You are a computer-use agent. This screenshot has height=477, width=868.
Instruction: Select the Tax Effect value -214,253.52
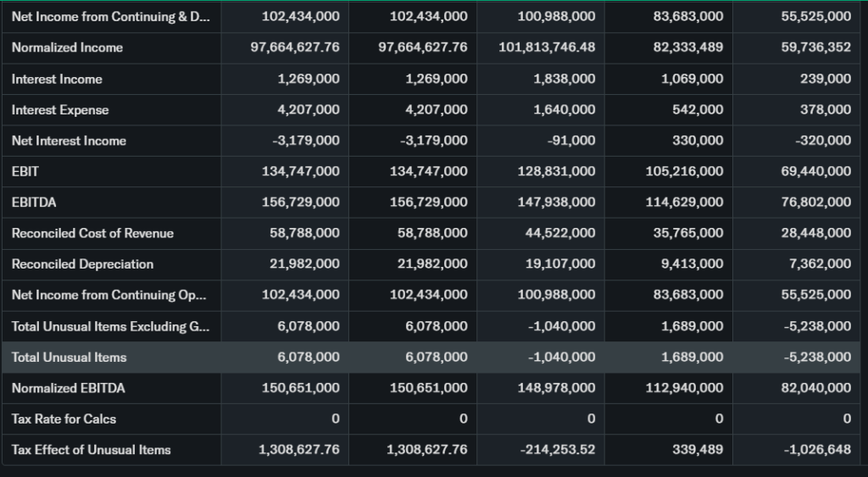pyautogui.click(x=557, y=450)
